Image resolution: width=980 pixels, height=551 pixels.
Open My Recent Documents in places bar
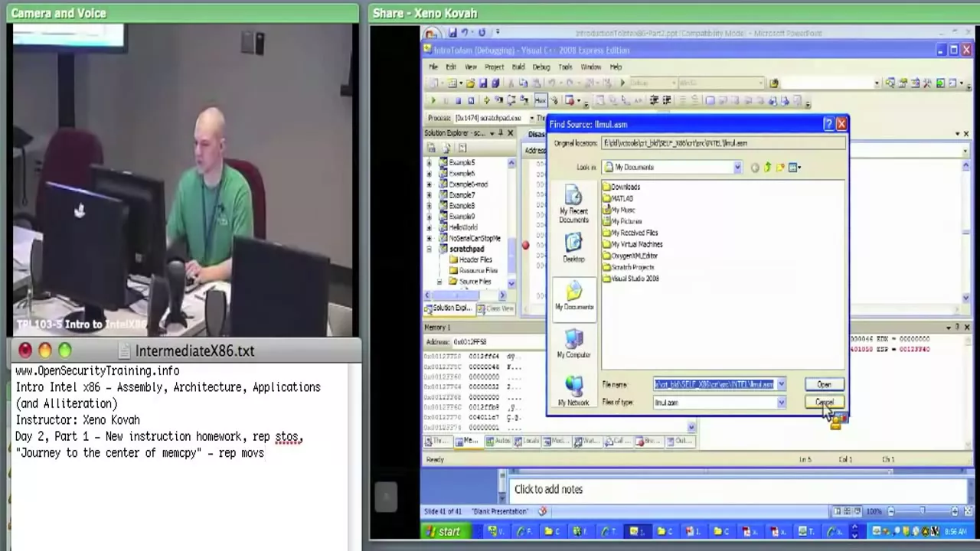pyautogui.click(x=573, y=205)
